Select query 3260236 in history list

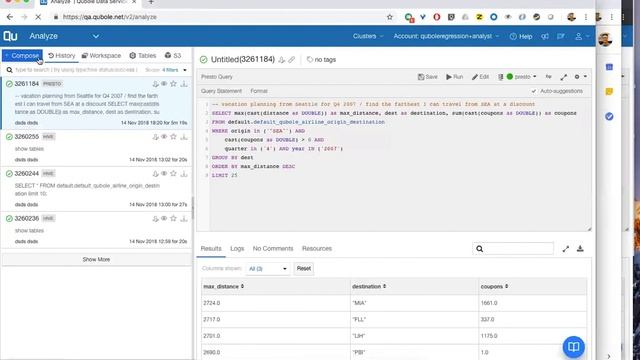click(96, 230)
